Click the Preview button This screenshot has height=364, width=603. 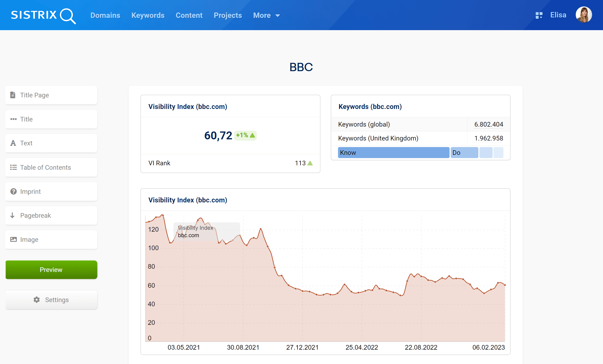click(x=51, y=269)
